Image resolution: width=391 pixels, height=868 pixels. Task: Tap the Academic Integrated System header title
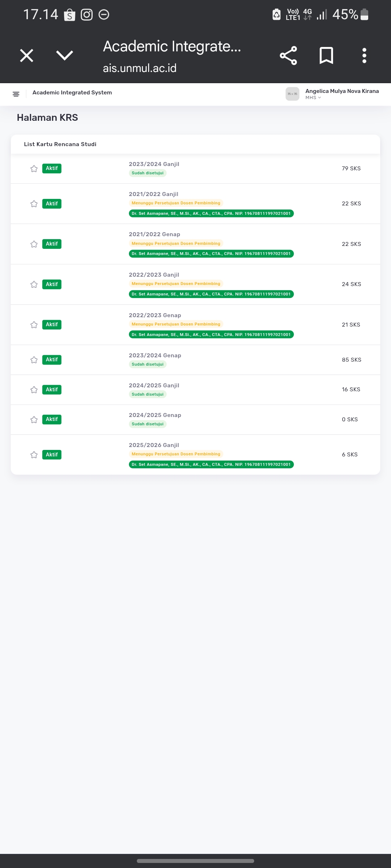[72, 93]
